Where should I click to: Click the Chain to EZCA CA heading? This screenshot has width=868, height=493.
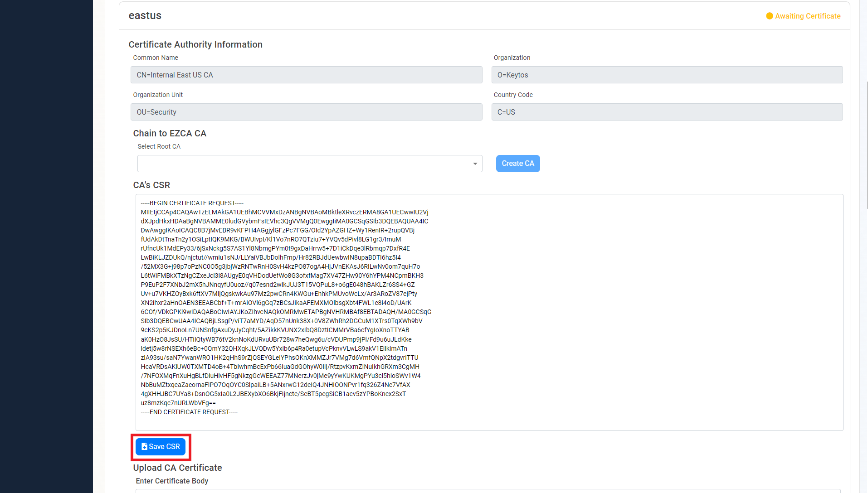[170, 133]
